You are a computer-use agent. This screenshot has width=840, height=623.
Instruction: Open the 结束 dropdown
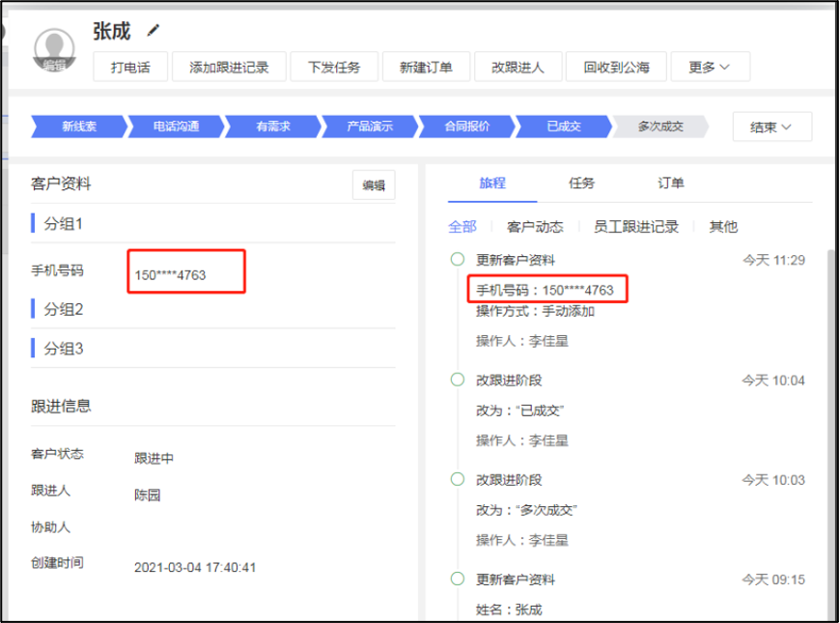click(772, 127)
